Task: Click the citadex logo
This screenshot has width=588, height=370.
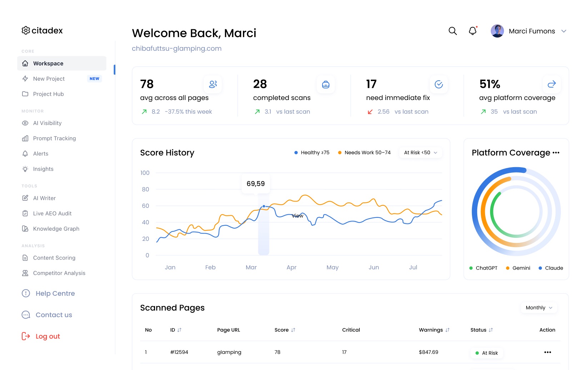Action: 42,31
